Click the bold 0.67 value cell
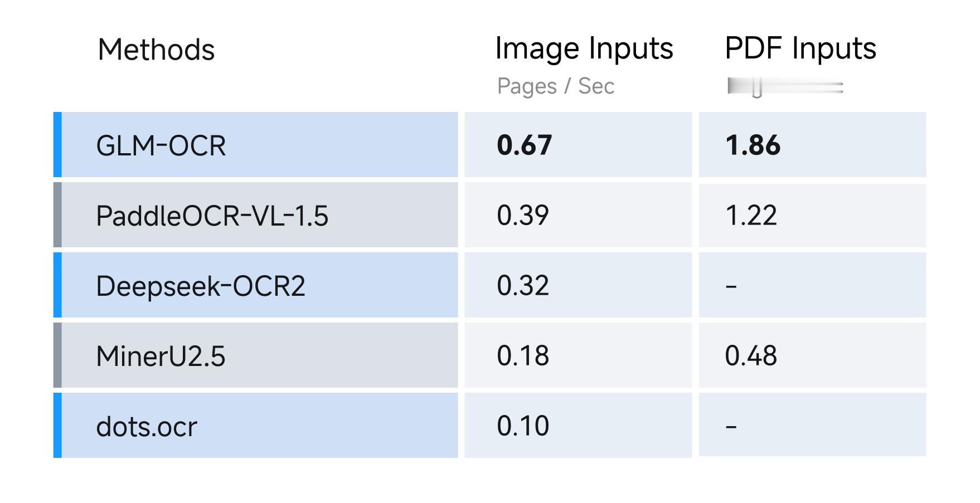Screen dimensions: 980x503 [578, 145]
